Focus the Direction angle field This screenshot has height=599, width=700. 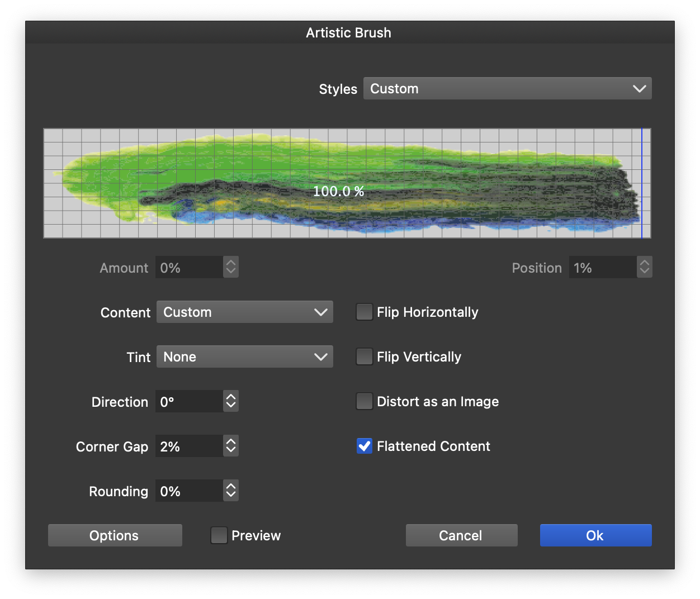pyautogui.click(x=189, y=402)
